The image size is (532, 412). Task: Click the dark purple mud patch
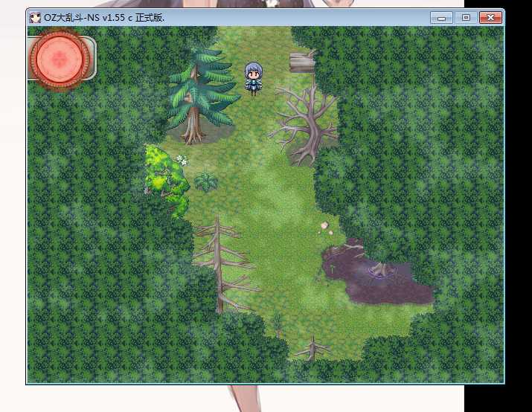point(377,273)
